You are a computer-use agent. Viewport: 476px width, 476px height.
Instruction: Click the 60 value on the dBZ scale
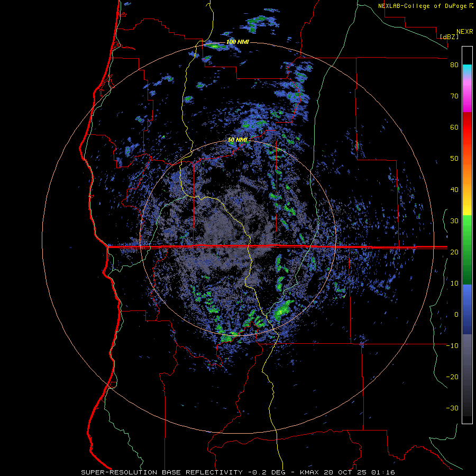(x=454, y=127)
